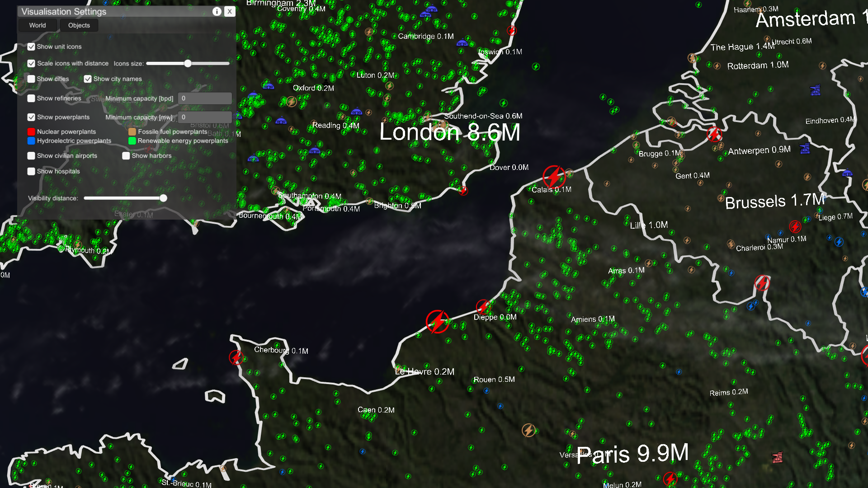The width and height of the screenshot is (868, 488).
Task: Click the Southampton 0.4M city label
Action: (310, 196)
